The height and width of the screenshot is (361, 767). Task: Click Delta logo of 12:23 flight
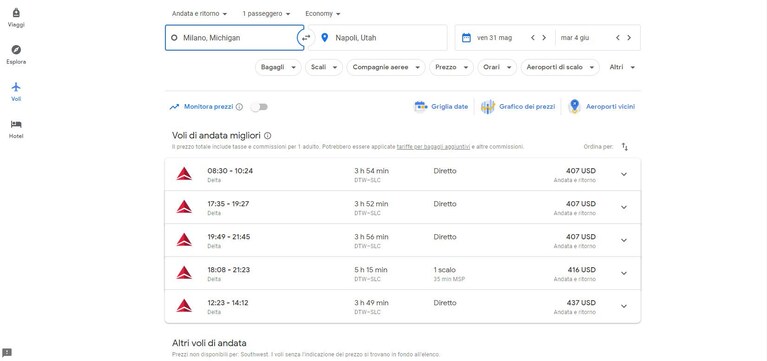(x=184, y=306)
